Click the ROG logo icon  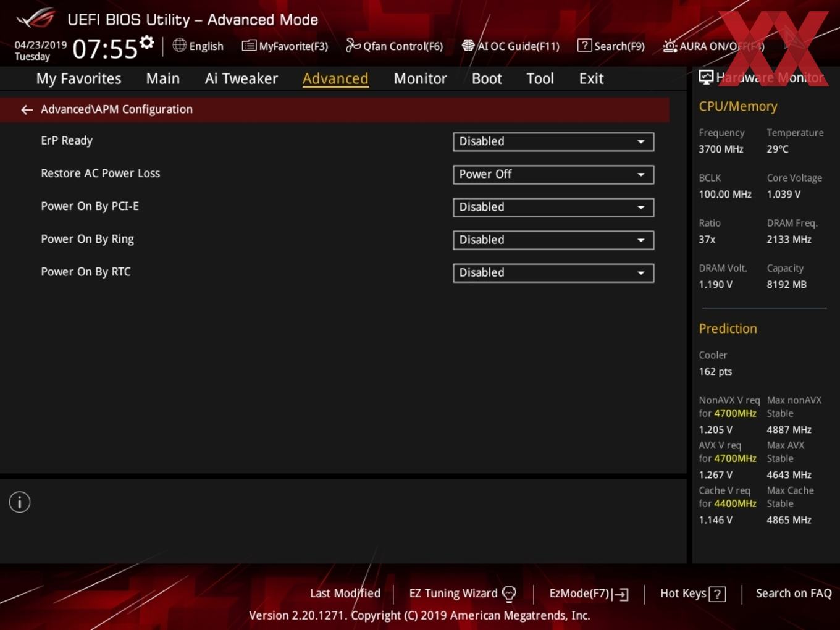click(x=36, y=19)
